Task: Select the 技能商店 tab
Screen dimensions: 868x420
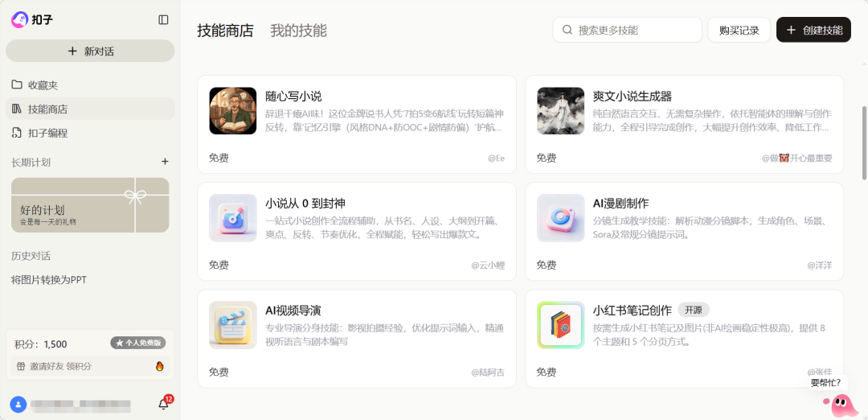Action: tap(225, 31)
